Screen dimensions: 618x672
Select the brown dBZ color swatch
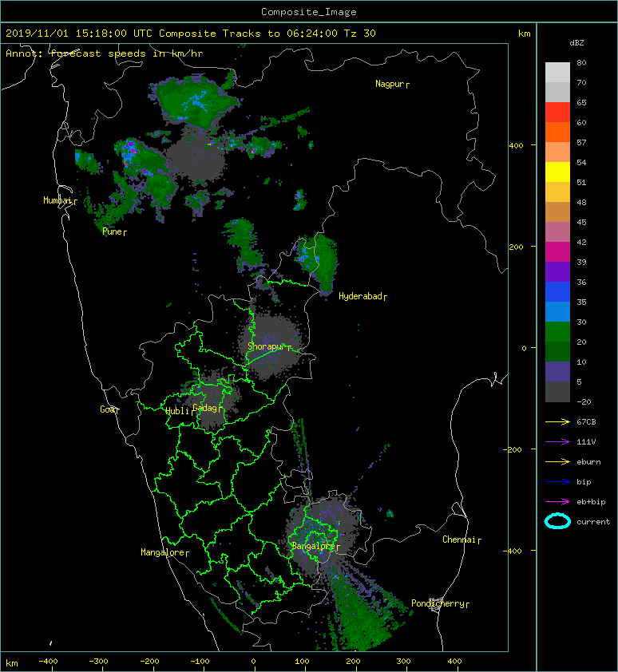(557, 212)
